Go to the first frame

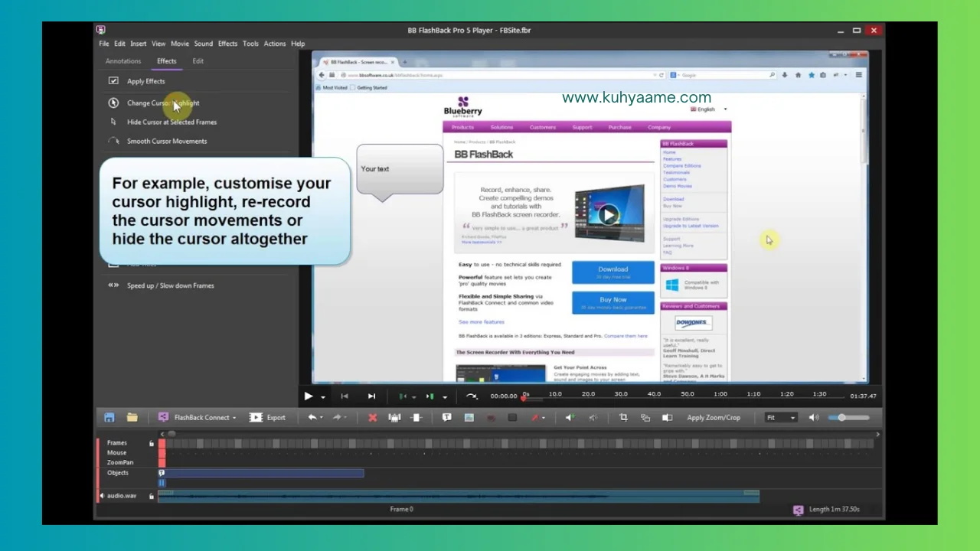point(345,396)
